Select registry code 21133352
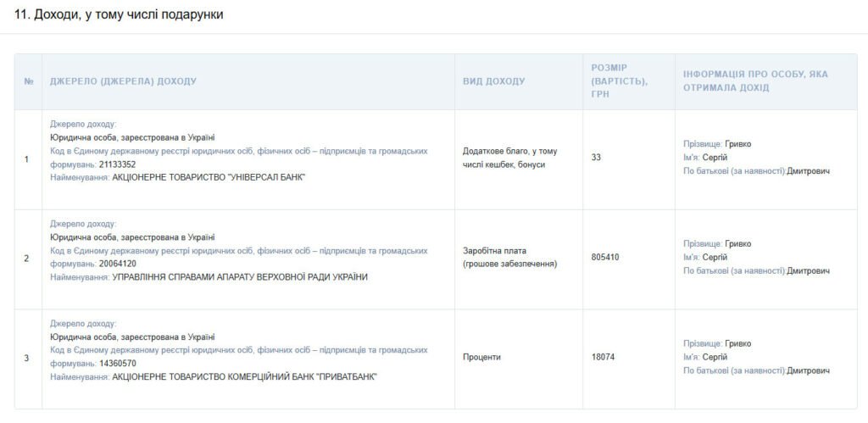The height and width of the screenshot is (423, 868). [117, 164]
